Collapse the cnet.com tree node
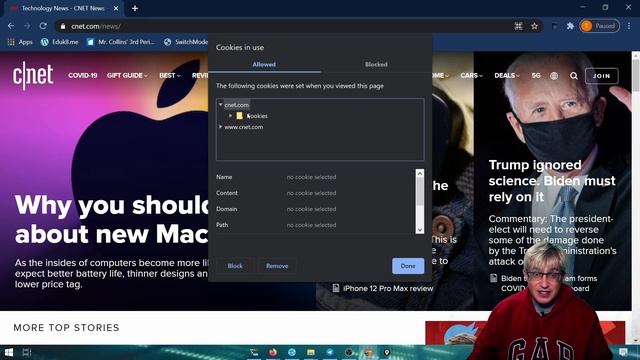The width and height of the screenshot is (640, 360). tap(220, 105)
